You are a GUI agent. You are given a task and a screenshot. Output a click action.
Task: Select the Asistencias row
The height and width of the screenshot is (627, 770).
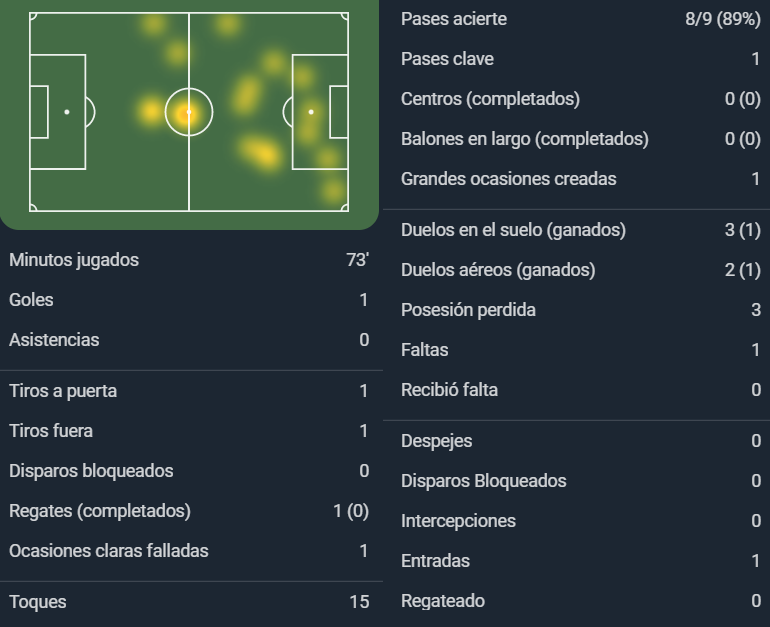(x=189, y=340)
